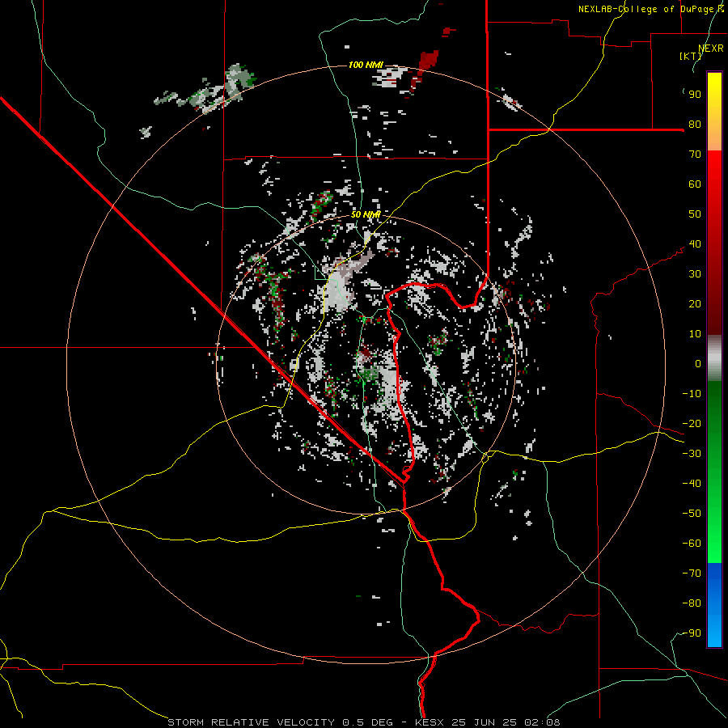Click the [KT] units label
This screenshot has height=728, width=728.
point(690,56)
